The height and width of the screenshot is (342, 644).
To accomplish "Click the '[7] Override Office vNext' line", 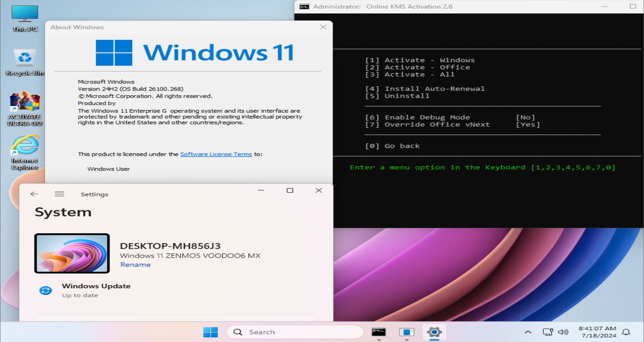I will [x=428, y=124].
